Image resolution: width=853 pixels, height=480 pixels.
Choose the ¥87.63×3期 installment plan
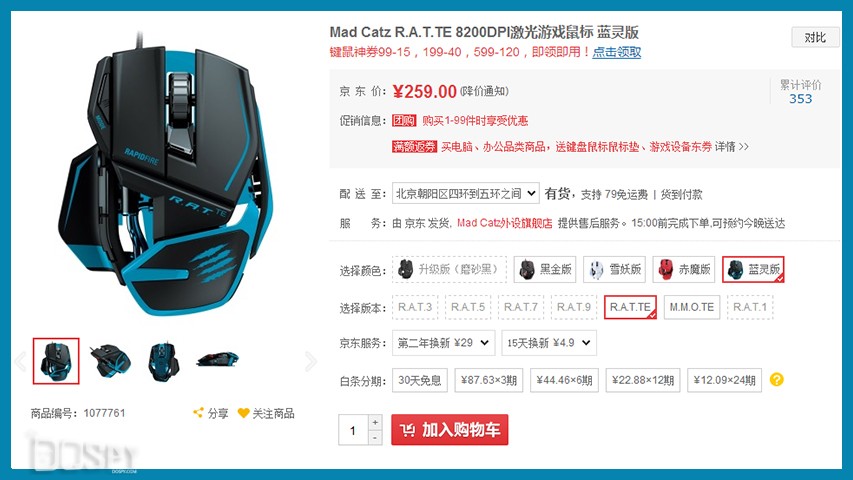click(x=489, y=380)
